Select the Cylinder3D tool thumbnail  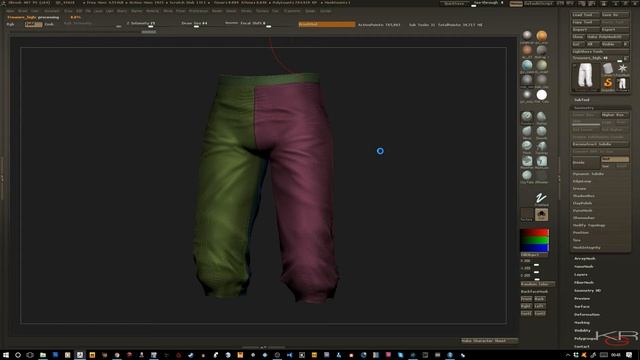click(x=608, y=69)
